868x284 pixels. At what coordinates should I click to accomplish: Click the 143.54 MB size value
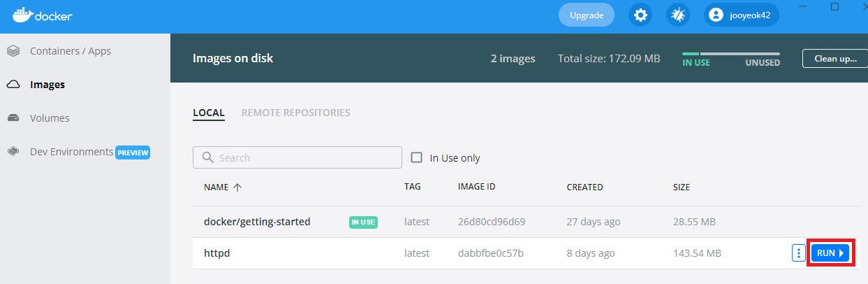[697, 253]
